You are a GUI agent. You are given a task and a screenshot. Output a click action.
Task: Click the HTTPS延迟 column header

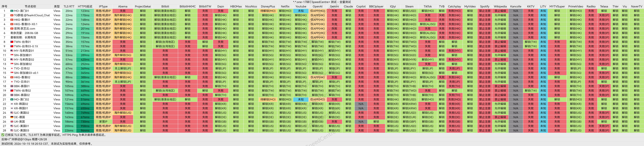click(85, 6)
